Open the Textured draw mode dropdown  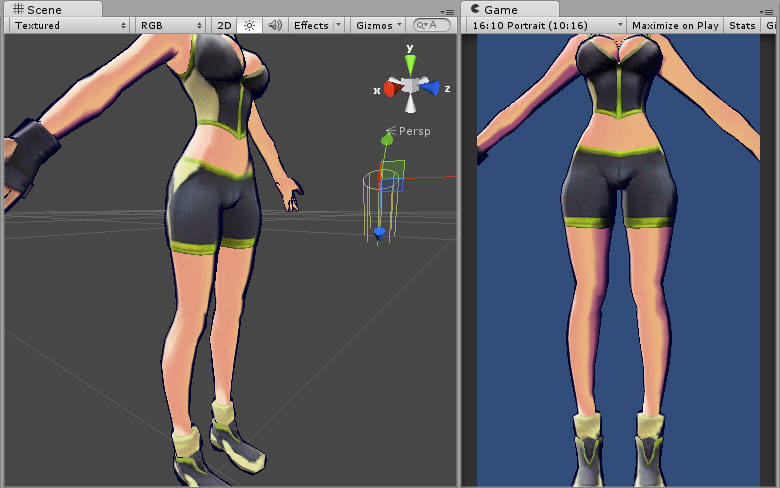click(69, 25)
